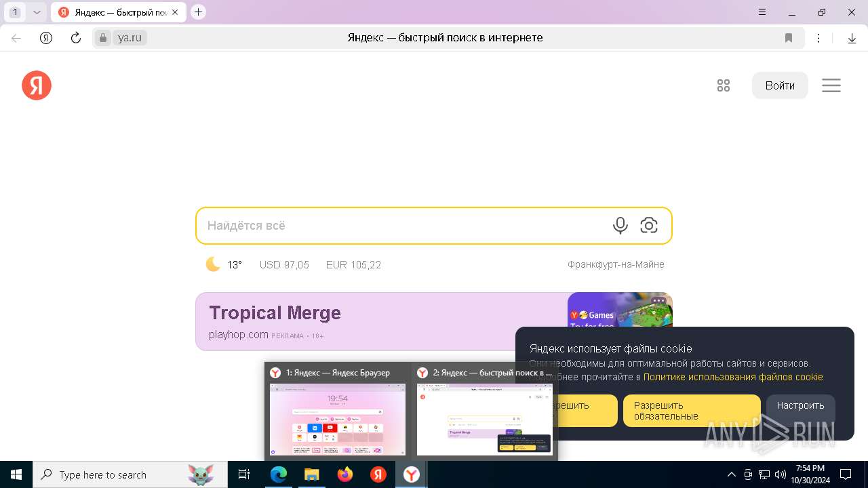
Task: Open the downloads arrow icon
Action: (x=852, y=38)
